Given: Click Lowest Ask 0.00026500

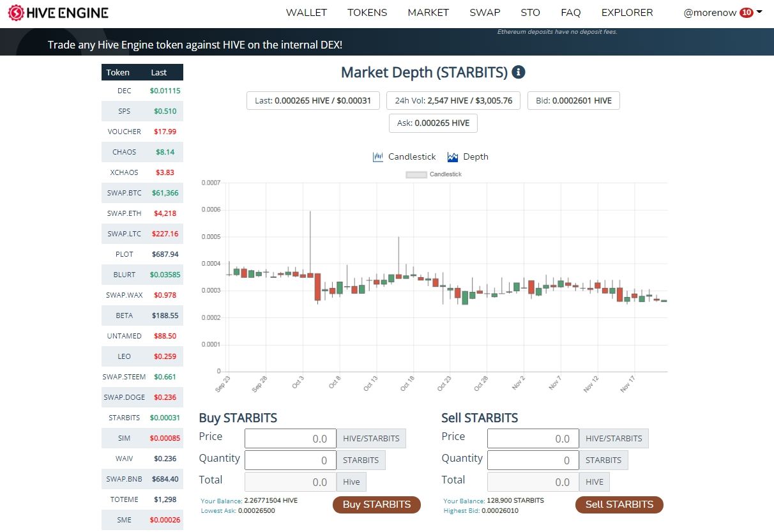Looking at the screenshot, I should pyautogui.click(x=238, y=511).
